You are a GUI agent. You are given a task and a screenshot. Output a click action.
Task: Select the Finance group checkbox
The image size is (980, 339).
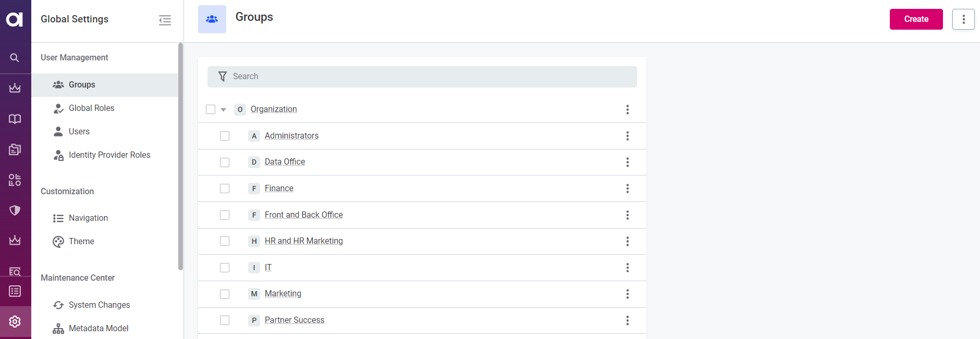225,189
